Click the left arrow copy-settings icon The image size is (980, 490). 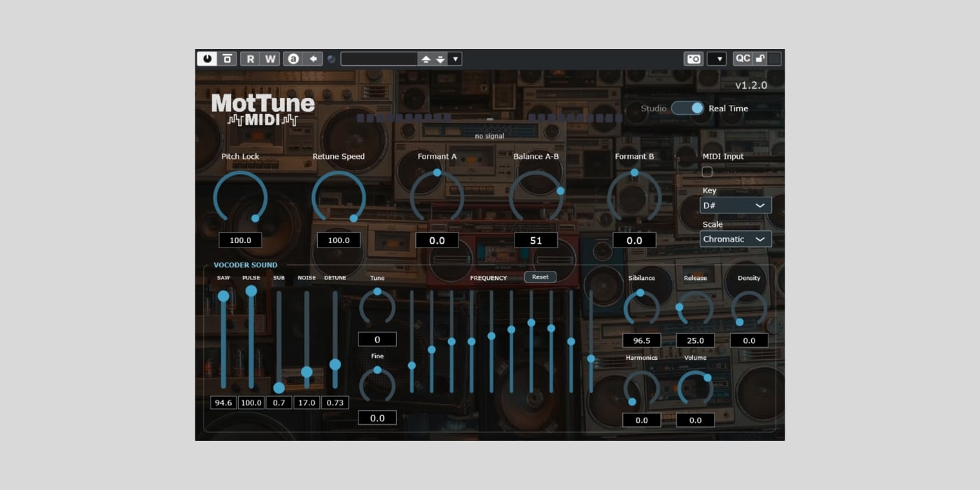(x=313, y=59)
